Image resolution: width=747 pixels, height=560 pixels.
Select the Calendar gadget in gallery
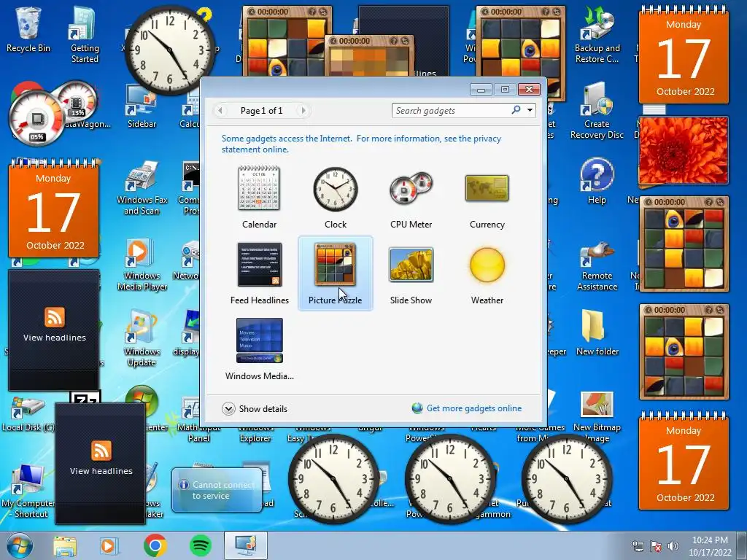(x=259, y=197)
